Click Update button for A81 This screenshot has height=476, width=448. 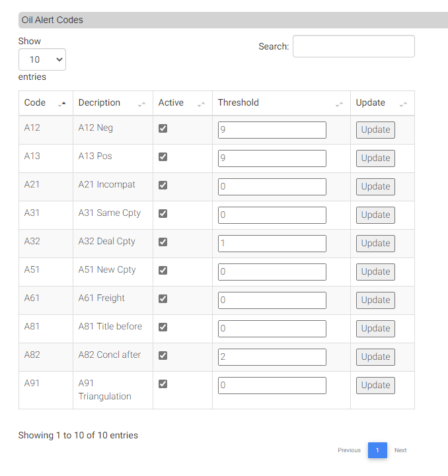point(376,329)
